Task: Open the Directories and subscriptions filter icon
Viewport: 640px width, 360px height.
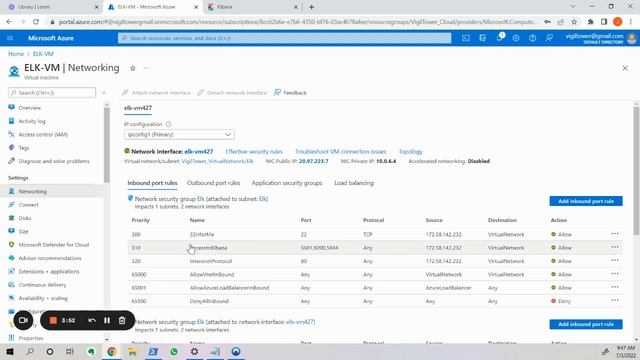Action: (x=482, y=38)
